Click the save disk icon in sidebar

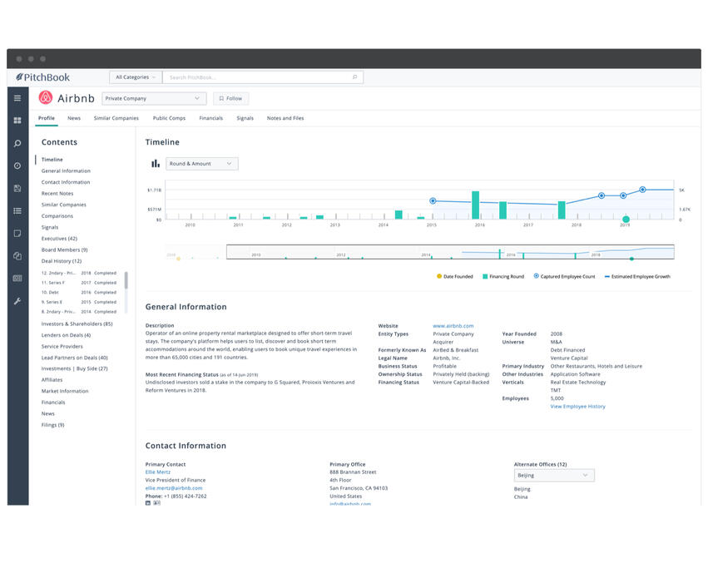pos(17,188)
